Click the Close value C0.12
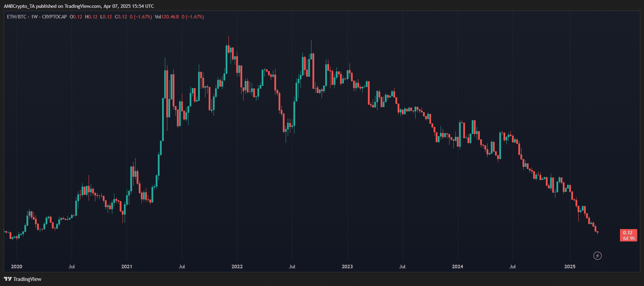Screen dimensions: 644x286 click(121, 17)
